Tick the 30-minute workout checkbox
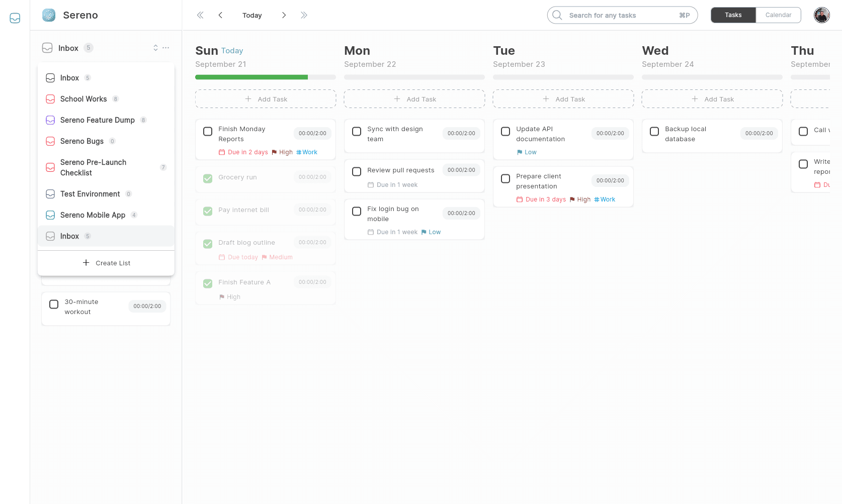This screenshot has height=504, width=842. click(54, 305)
